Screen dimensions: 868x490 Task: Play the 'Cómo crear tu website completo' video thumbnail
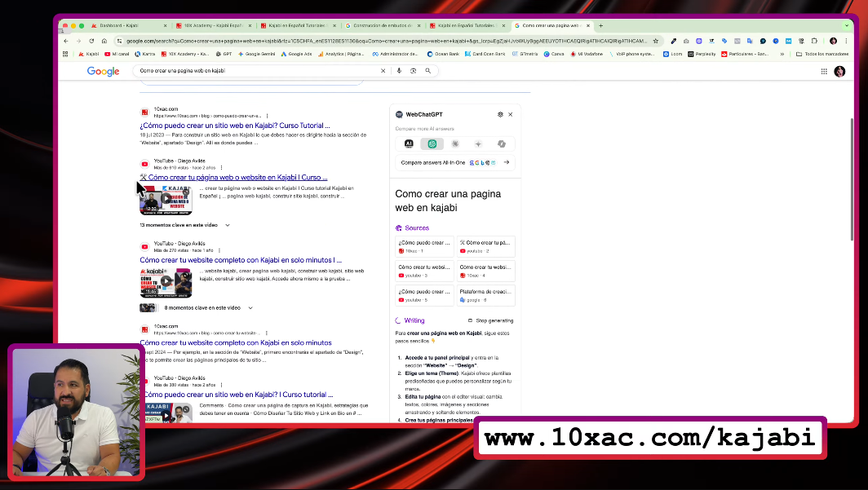(166, 283)
